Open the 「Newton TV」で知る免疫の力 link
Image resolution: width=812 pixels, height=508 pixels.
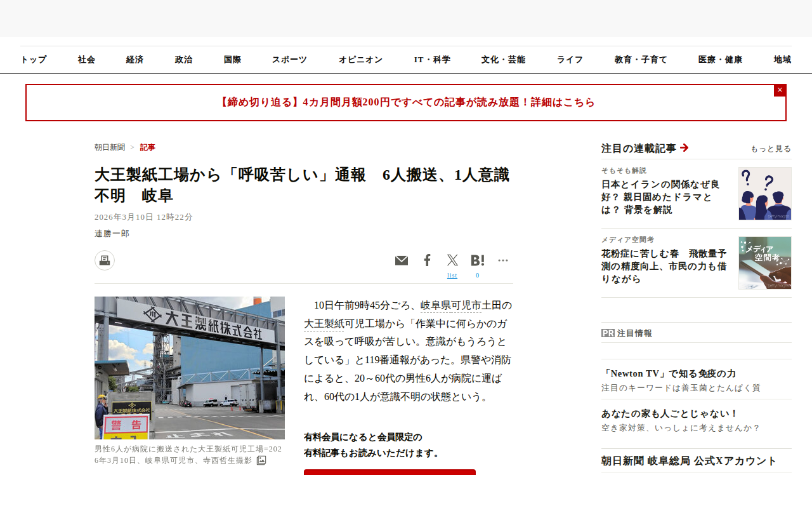pyautogui.click(x=669, y=373)
